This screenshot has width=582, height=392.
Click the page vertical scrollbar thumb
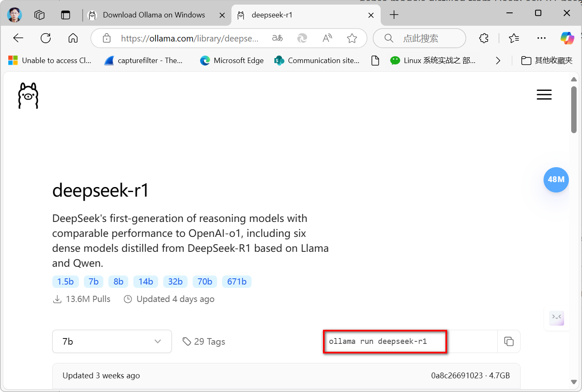(574, 110)
